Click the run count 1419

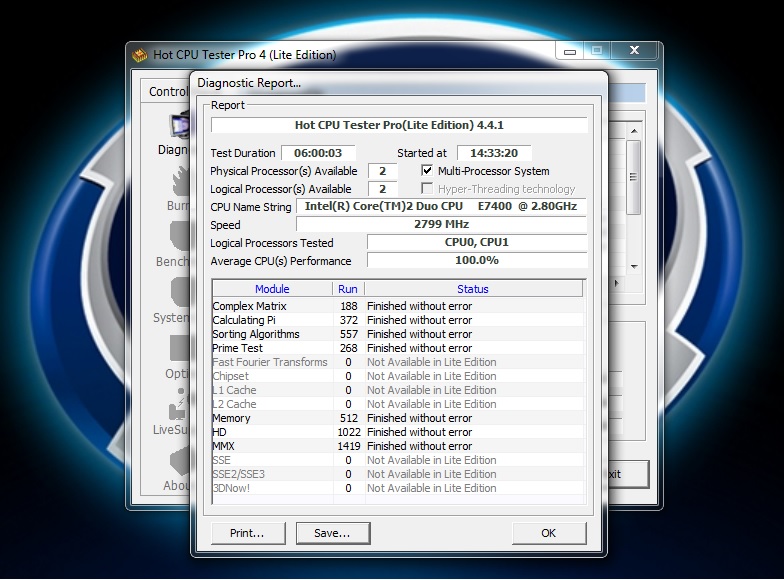pyautogui.click(x=348, y=446)
